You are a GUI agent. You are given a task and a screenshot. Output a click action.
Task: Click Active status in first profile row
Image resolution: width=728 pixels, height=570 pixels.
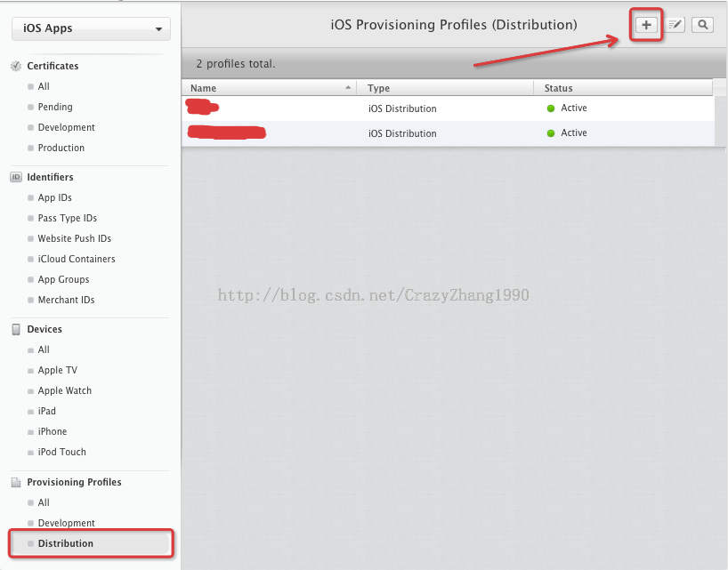(x=574, y=108)
